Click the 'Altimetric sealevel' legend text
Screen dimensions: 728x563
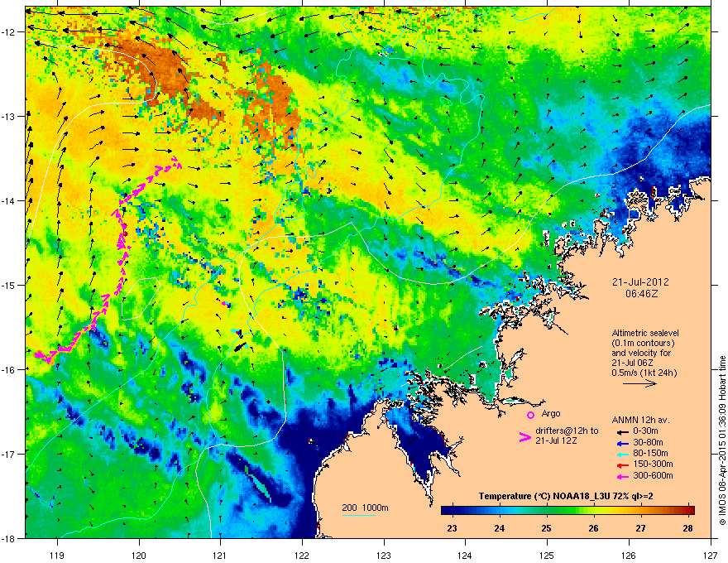(645, 333)
